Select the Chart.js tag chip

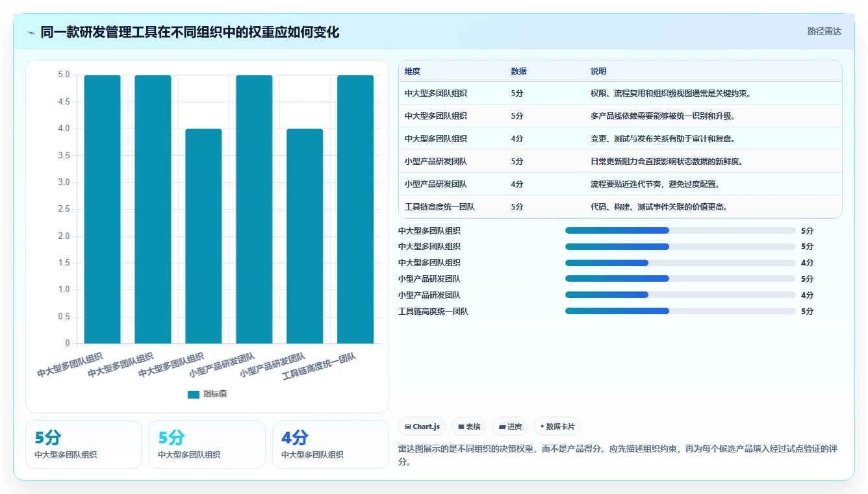point(422,426)
